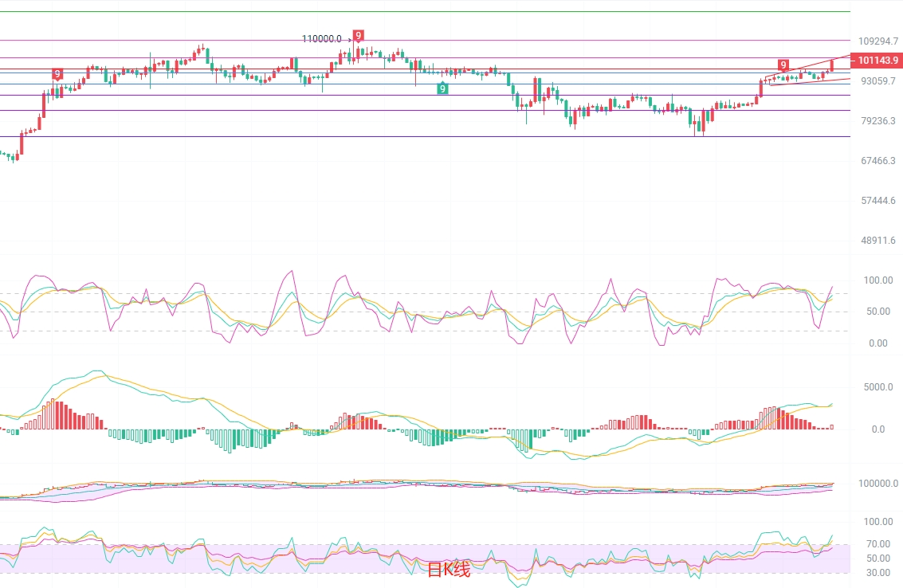
Task: Click the green 9 sequential marker
Action: coord(442,88)
